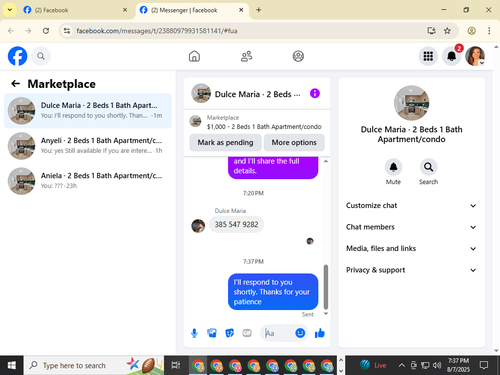Open the notifications bell
Viewport: 500px width, 375px height.
[452, 56]
